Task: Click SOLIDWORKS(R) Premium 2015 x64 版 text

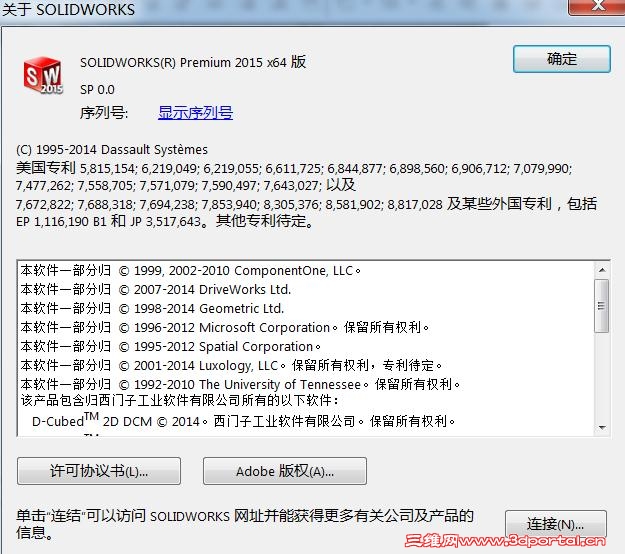Action: click(x=193, y=62)
